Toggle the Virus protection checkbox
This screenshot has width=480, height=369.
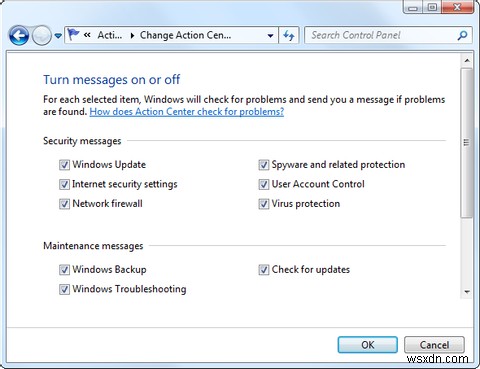(x=263, y=204)
